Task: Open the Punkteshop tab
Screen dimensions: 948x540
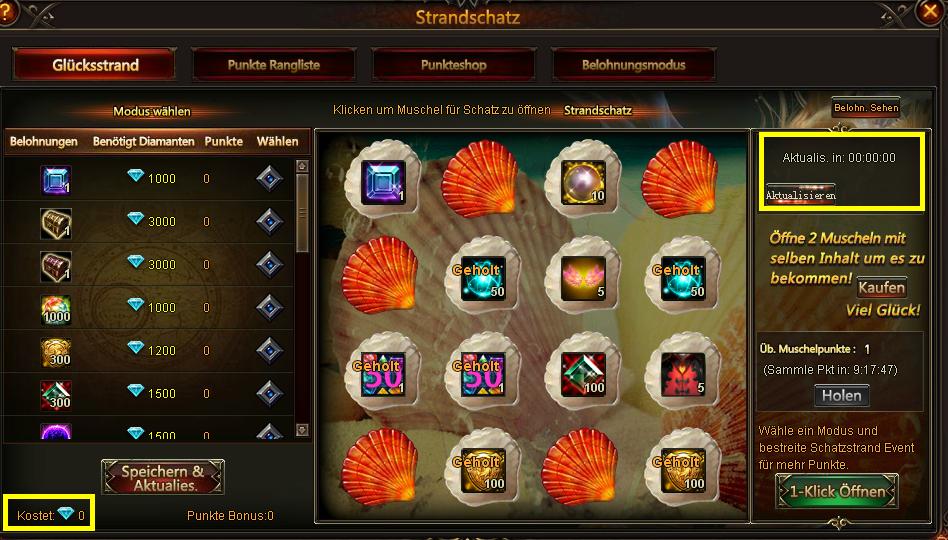Action: pos(453,65)
